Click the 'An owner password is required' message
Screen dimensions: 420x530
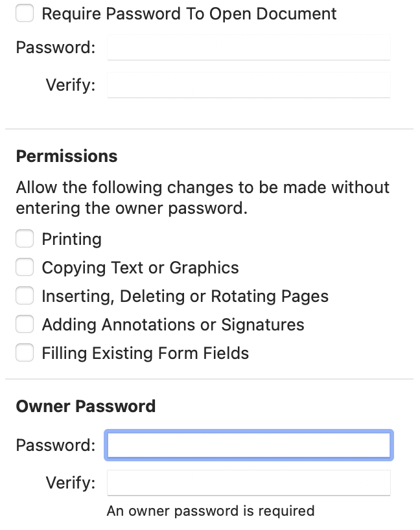(210, 511)
